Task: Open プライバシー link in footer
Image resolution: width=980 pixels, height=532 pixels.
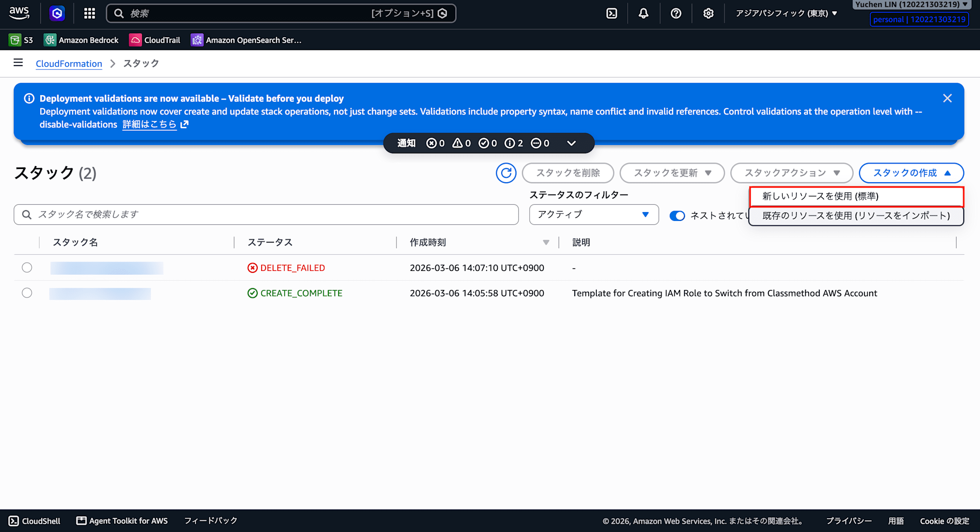Action: tap(849, 521)
